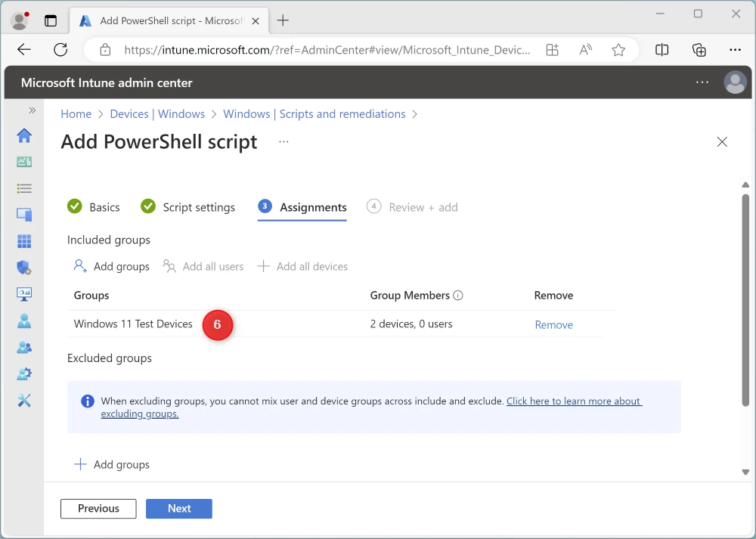Navigate to Devices | Windows breadcrumb
Viewport: 756px width, 539px height.
click(157, 114)
